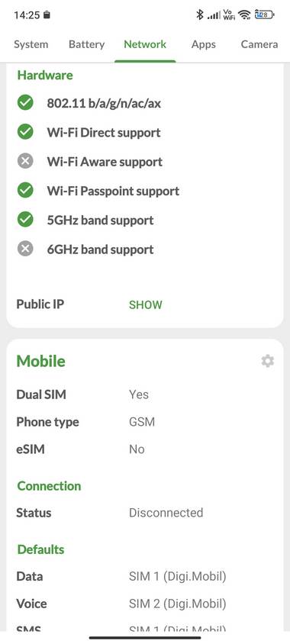
Task: Tap the battery level indicator in status bar
Action: tap(264, 14)
